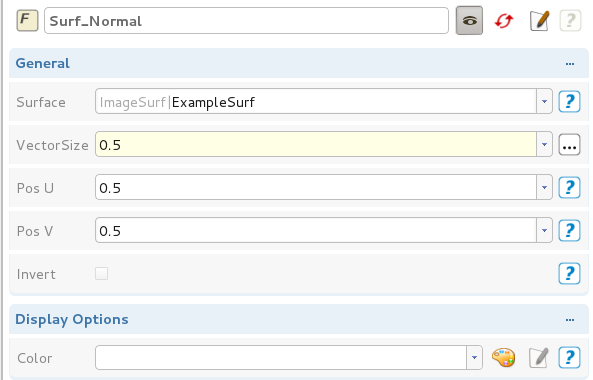Click the Color label
The width and height of the screenshot is (593, 380).
click(x=34, y=358)
